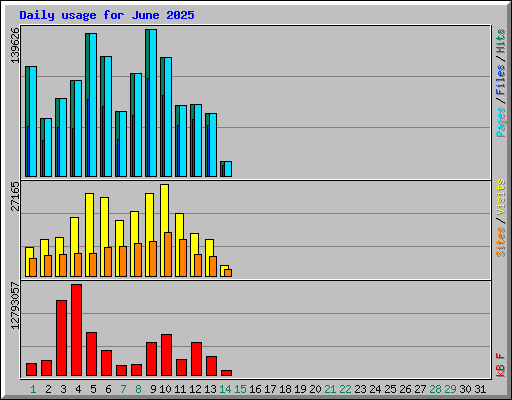
Task: Click day 10 on the x-axis
Action: [x=165, y=389]
